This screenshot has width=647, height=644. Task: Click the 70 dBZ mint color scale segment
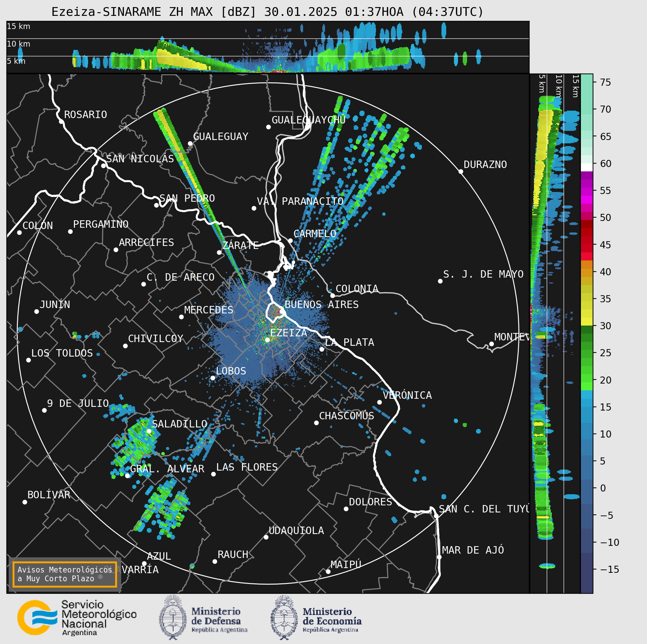(587, 109)
